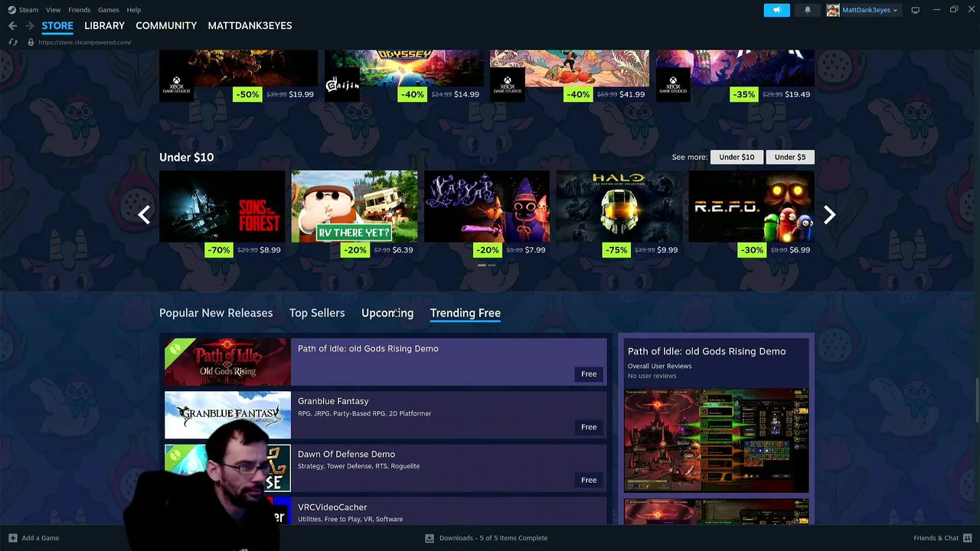Viewport: 980px width, 551px height.
Task: Enter Big Picture mode via monitor icon
Action: pyautogui.click(x=914, y=10)
